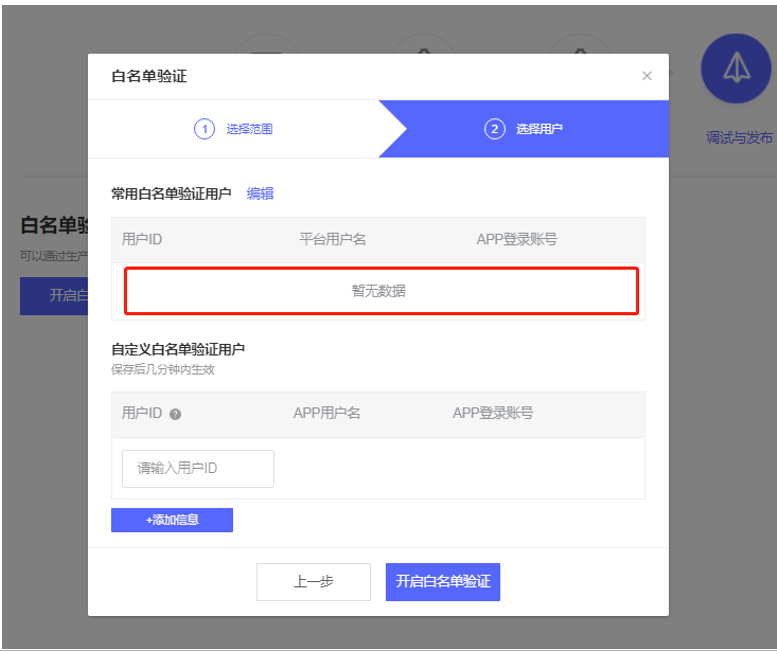This screenshot has height=652, width=777.
Task: Click the help question mark beside 用户ID
Action: (x=175, y=414)
